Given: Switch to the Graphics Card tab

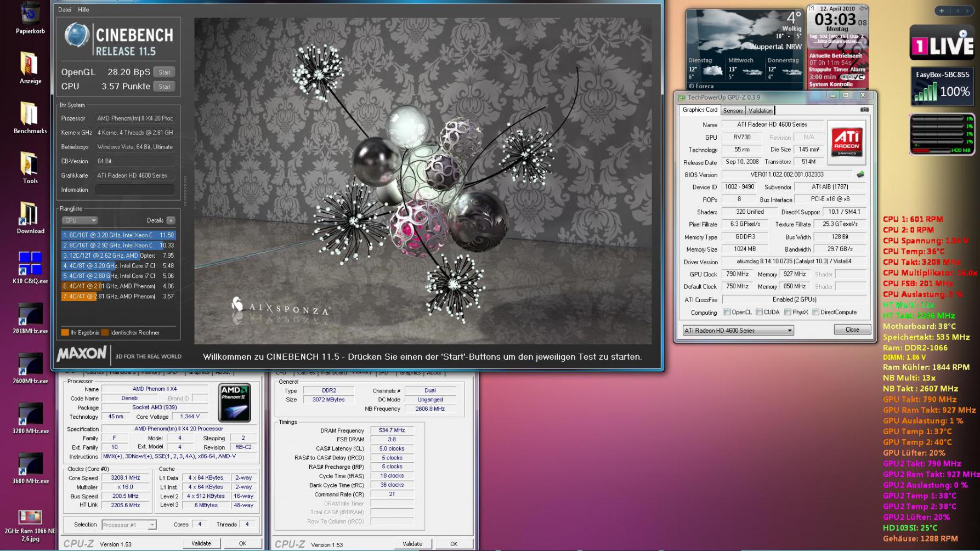Looking at the screenshot, I should [699, 110].
